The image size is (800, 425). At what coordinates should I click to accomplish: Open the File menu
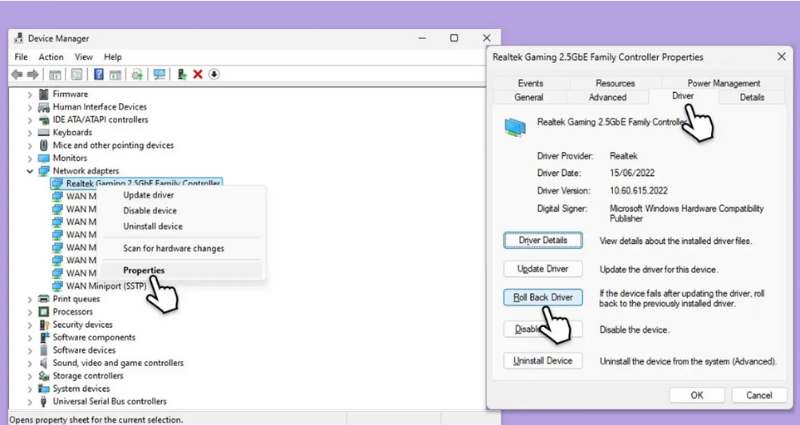click(x=21, y=57)
